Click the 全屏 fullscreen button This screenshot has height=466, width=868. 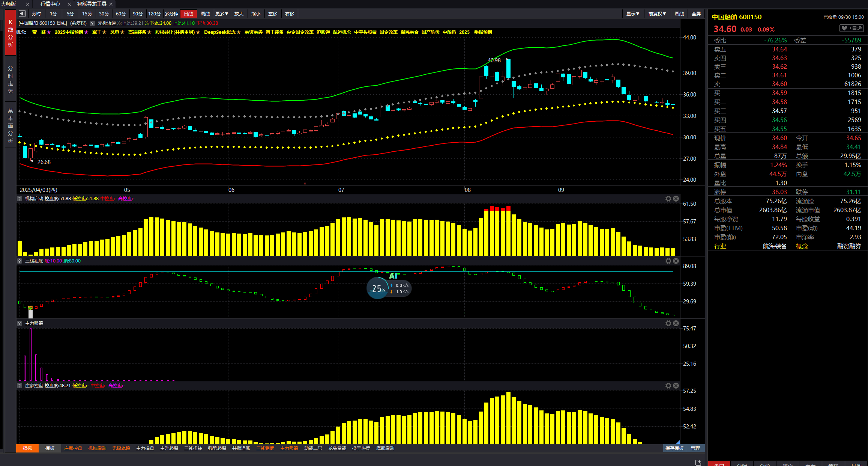click(x=696, y=14)
